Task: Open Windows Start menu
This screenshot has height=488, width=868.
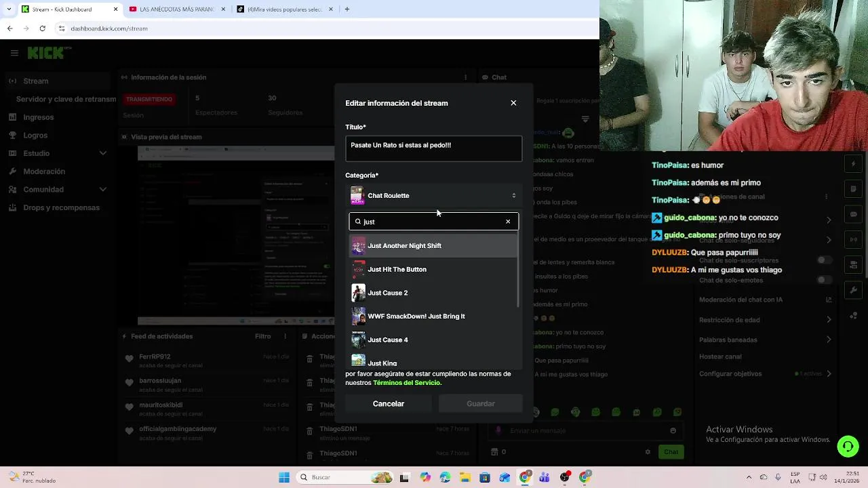Action: point(284,477)
